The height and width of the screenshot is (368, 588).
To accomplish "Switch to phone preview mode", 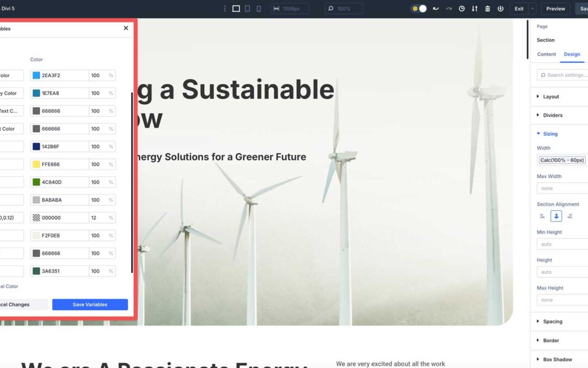I will [259, 8].
